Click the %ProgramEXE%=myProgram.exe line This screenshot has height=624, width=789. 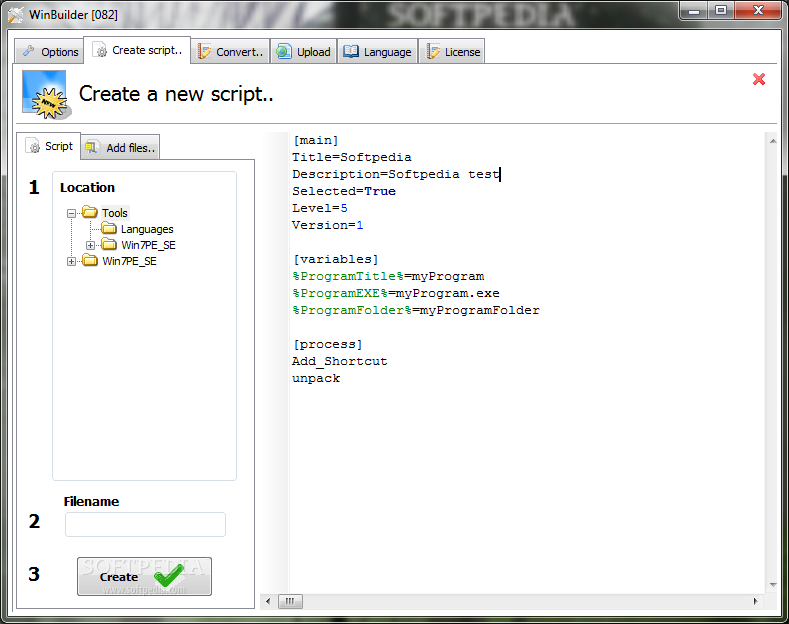(x=396, y=293)
